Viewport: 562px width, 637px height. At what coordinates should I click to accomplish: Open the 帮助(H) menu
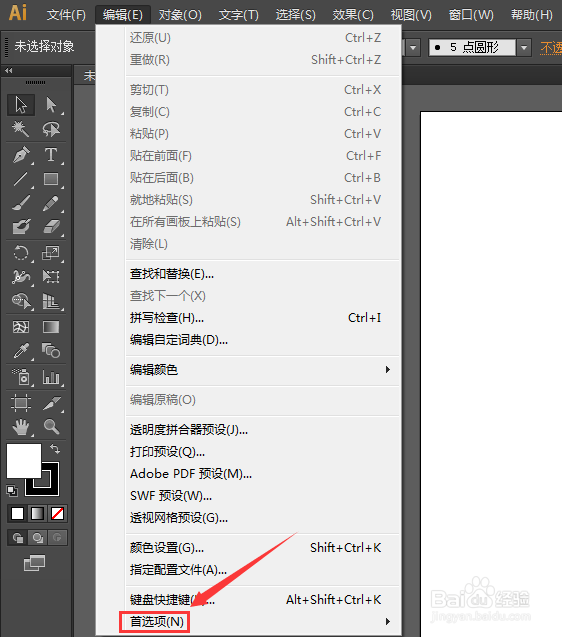click(x=532, y=15)
